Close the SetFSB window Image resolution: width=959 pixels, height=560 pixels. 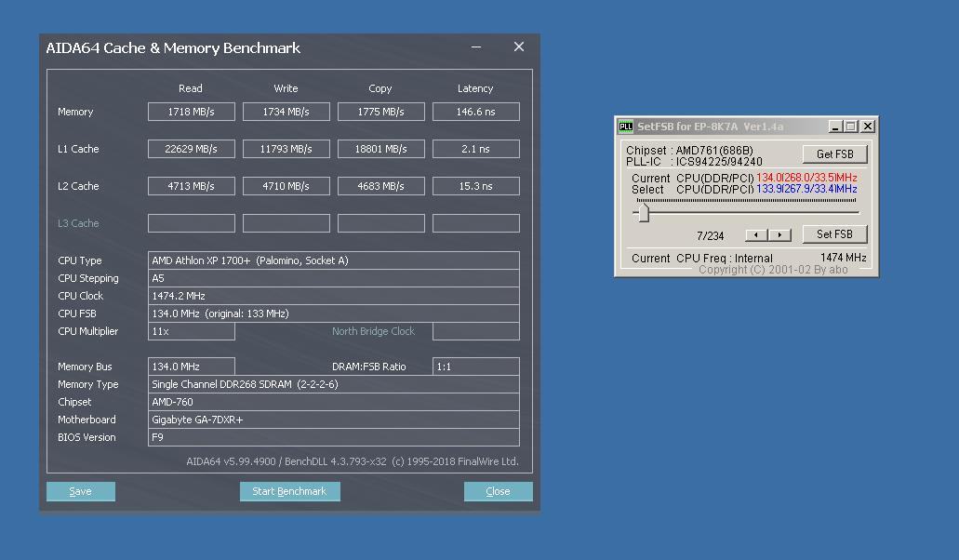click(868, 127)
